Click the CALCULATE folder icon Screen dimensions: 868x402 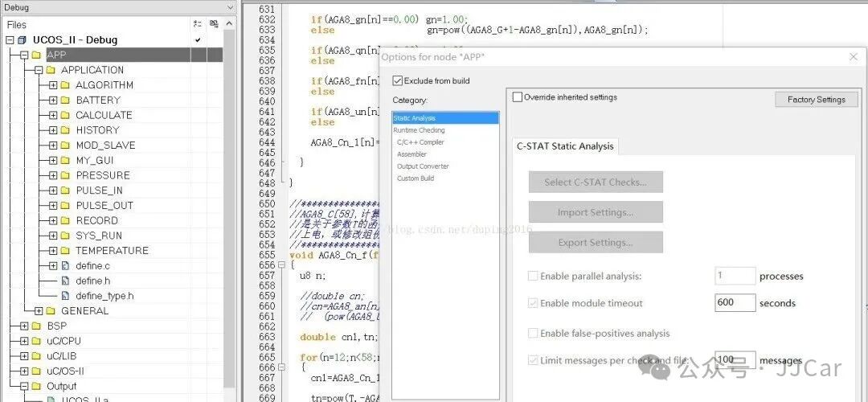pos(65,115)
